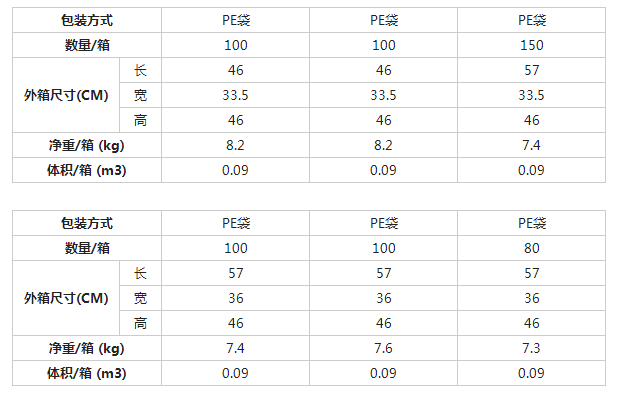641x398 pixels.
Task: Click the 7.6 net weight cell
Action: click(x=383, y=348)
